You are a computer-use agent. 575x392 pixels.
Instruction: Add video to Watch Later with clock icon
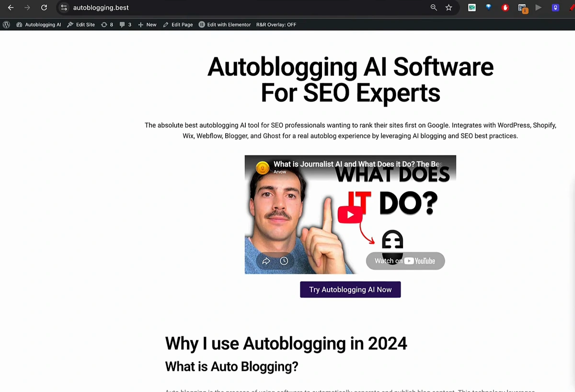pos(284,261)
